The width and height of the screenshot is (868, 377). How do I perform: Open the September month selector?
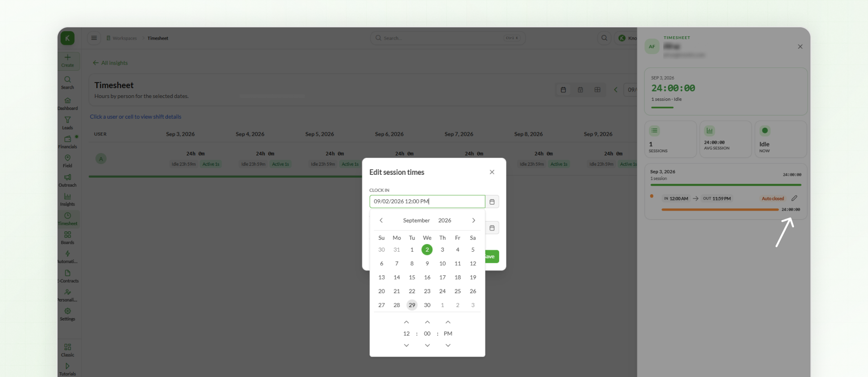coord(416,221)
